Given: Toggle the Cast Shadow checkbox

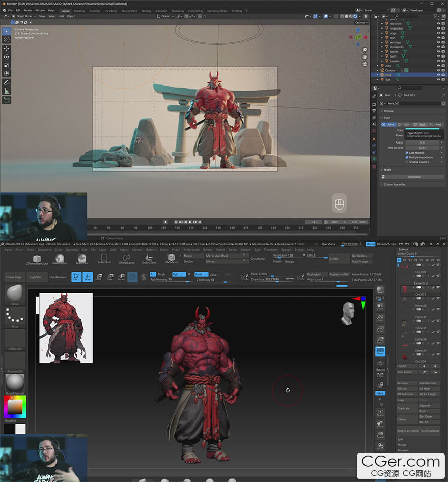Looking at the screenshot, I should tap(407, 153).
